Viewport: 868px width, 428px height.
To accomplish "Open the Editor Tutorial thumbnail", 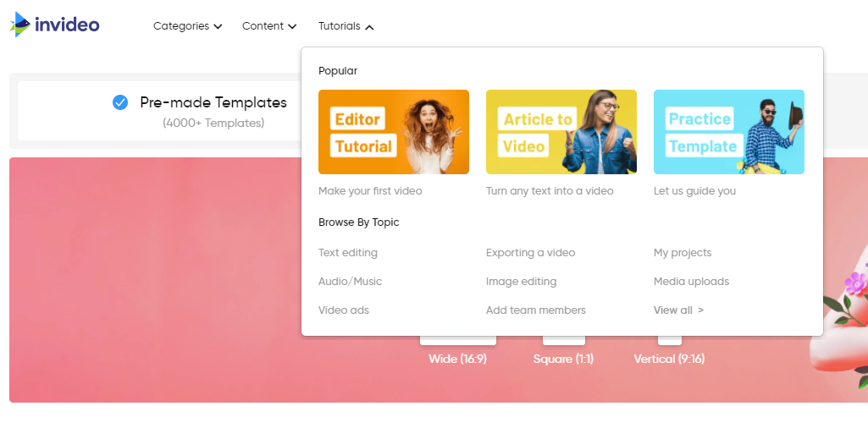I will coord(394,132).
